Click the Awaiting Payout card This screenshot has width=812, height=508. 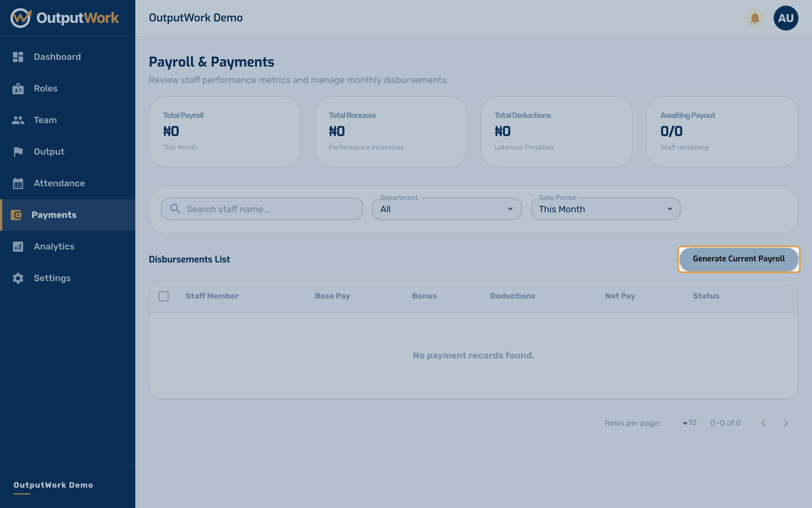(x=722, y=132)
